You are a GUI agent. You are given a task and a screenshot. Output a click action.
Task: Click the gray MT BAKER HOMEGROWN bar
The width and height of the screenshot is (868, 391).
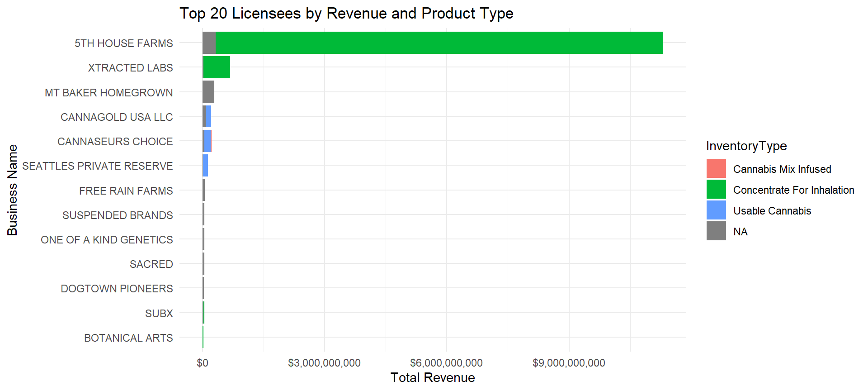click(x=208, y=92)
